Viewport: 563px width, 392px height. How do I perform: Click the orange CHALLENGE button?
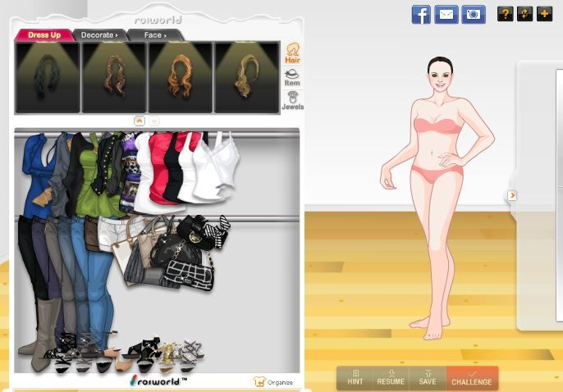click(472, 378)
